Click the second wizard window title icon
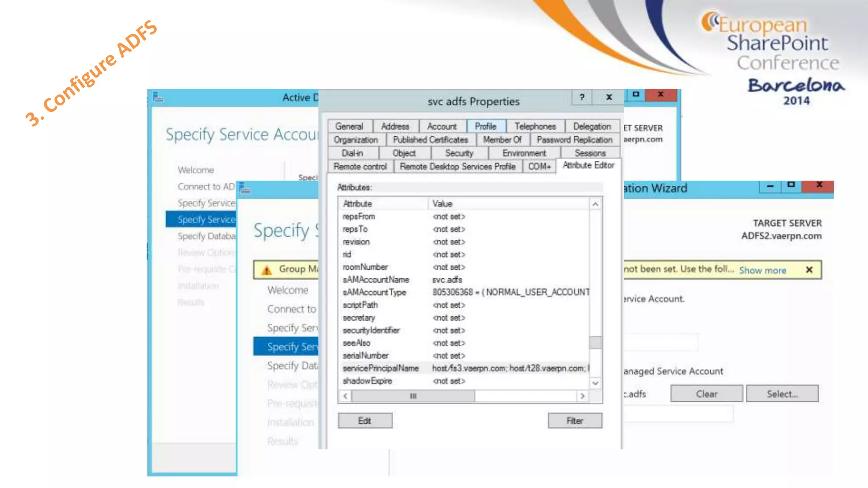This screenshot has width=868, height=488. 245,188
